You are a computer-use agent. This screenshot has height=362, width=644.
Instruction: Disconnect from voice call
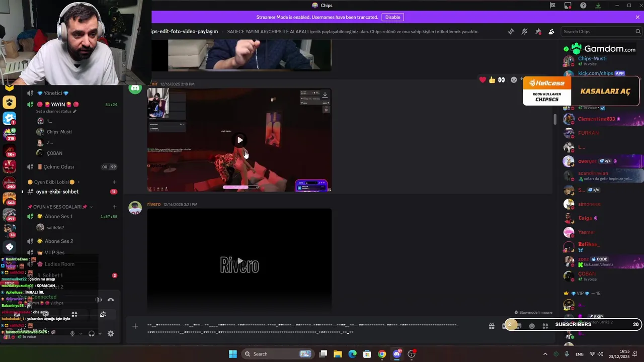pos(111,300)
